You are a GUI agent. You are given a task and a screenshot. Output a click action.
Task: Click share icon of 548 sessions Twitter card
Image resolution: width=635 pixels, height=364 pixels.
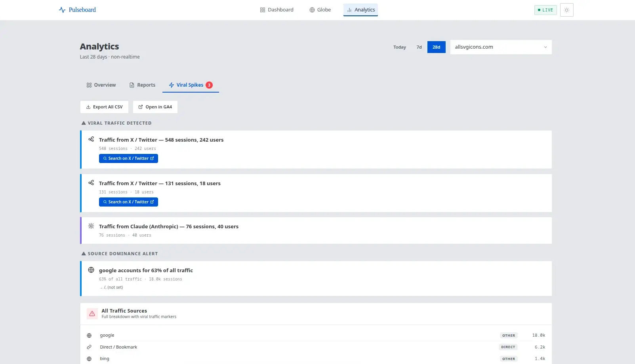(x=91, y=139)
